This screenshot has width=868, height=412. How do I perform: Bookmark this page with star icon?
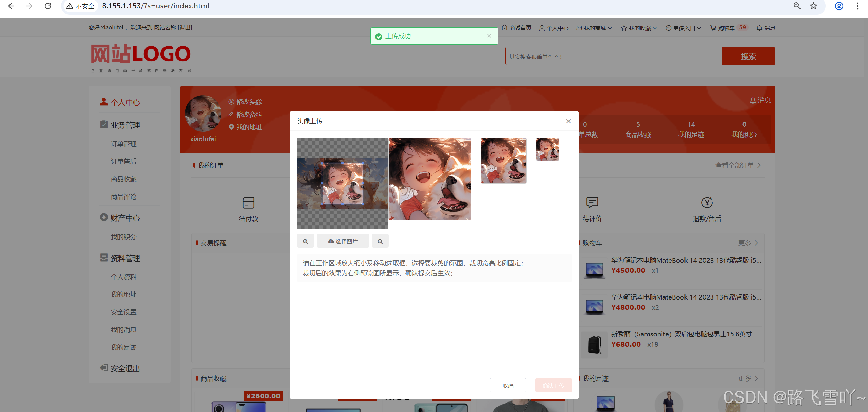pos(813,6)
